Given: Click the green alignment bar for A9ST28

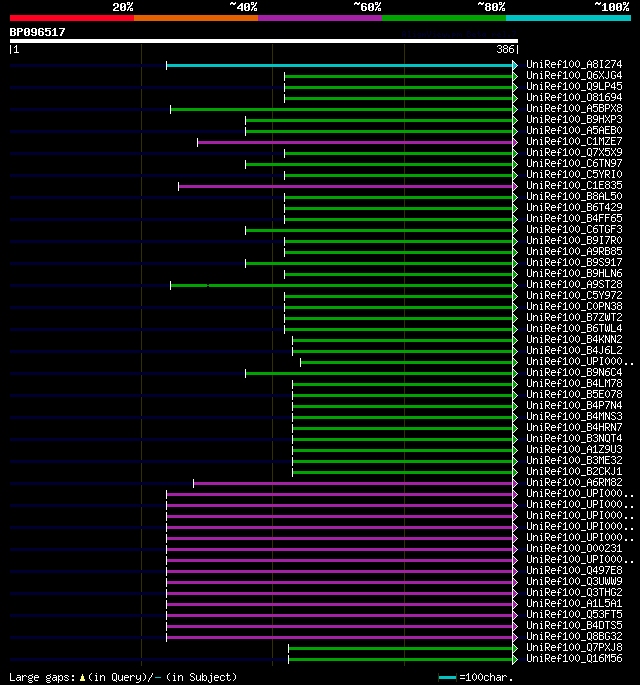Looking at the screenshot, I should [x=342, y=285].
